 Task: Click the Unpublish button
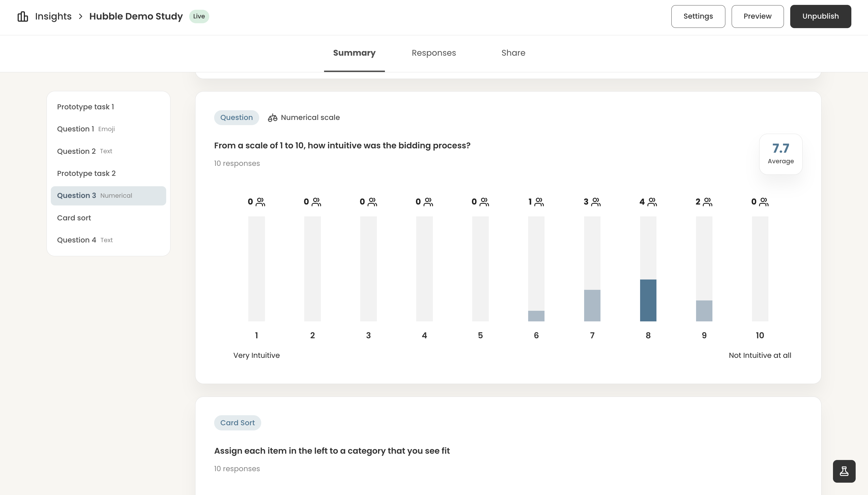click(x=820, y=16)
